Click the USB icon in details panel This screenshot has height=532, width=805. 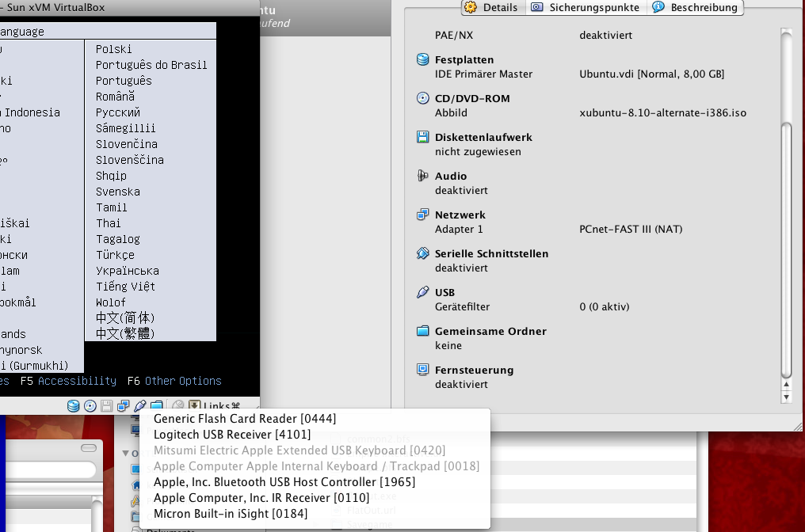pyautogui.click(x=422, y=292)
